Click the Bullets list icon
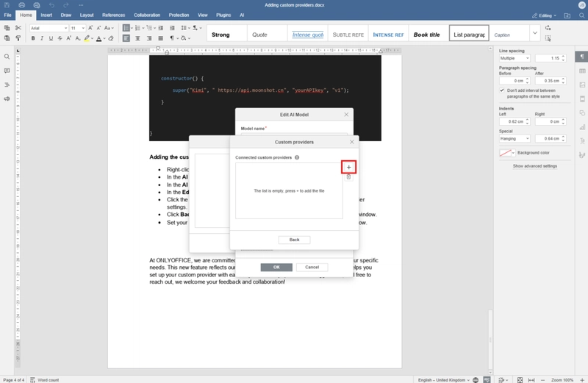 pyautogui.click(x=126, y=28)
